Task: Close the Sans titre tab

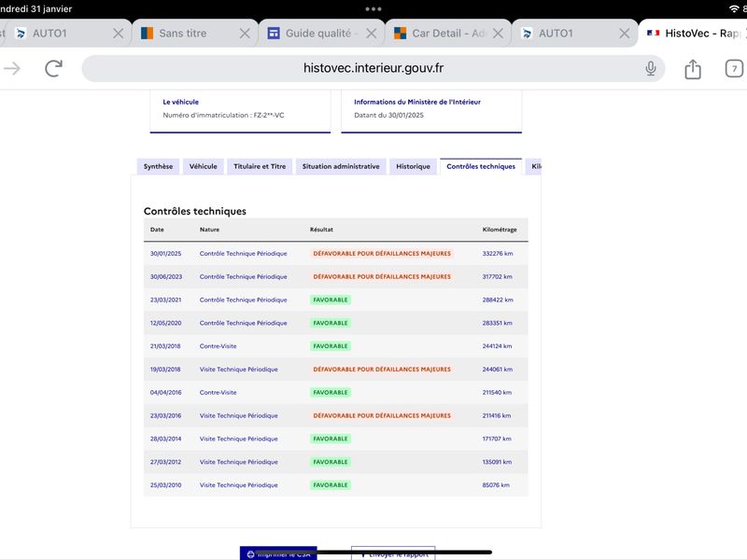Action: click(245, 34)
